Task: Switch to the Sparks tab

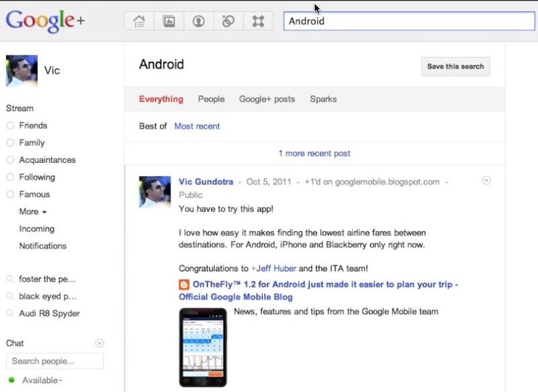Action: tap(323, 99)
